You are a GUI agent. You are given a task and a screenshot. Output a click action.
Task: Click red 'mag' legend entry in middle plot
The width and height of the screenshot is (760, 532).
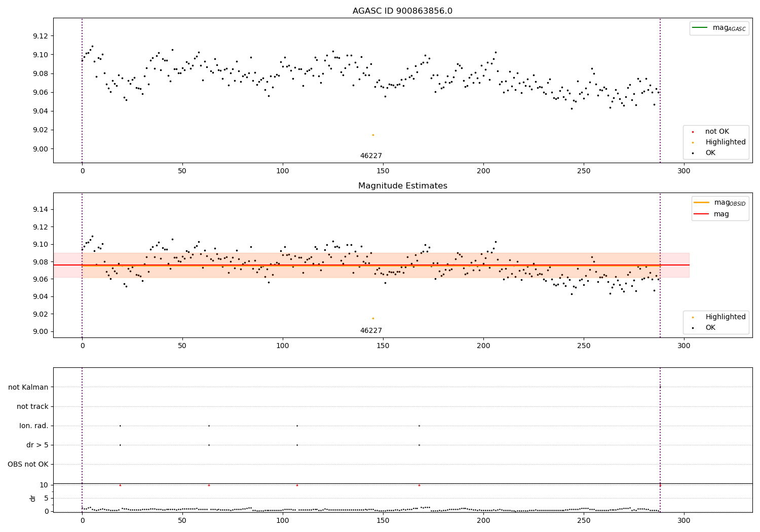point(712,214)
